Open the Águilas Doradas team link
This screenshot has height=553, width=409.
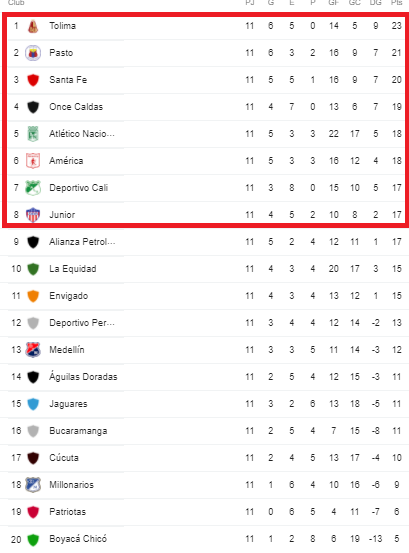click(83, 376)
